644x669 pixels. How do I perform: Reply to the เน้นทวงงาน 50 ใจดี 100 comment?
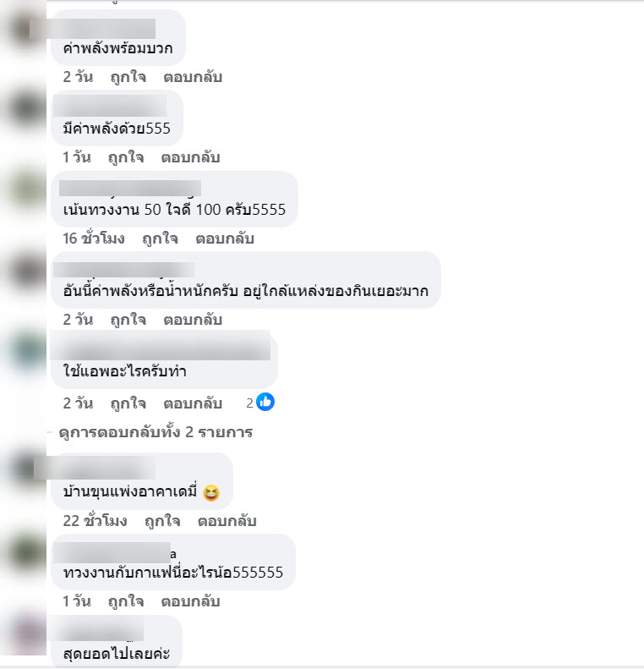pos(225,239)
